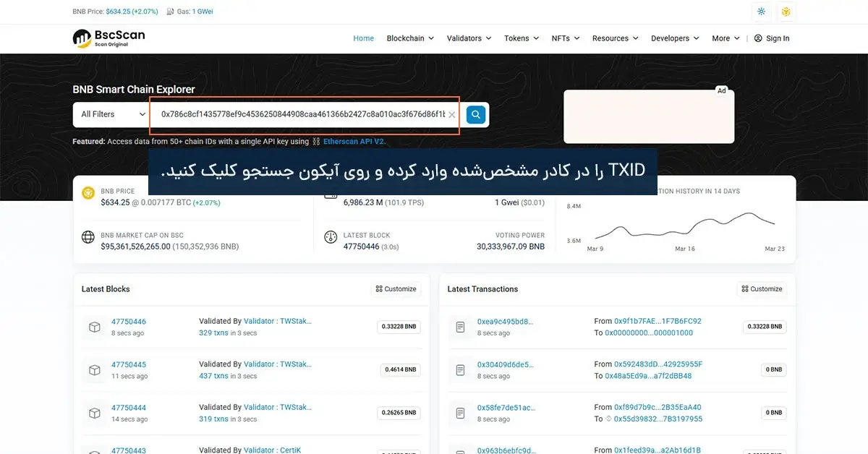This screenshot has width=868, height=454.
Task: Open the All Filters dropdown
Action: coord(113,114)
